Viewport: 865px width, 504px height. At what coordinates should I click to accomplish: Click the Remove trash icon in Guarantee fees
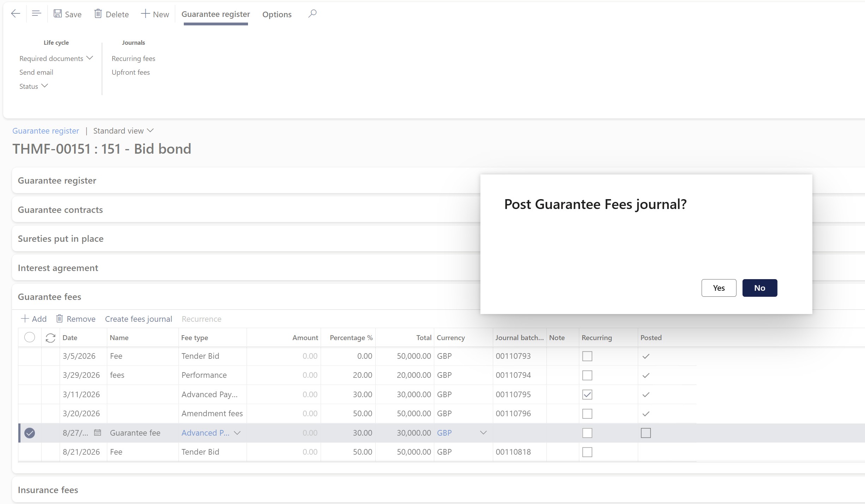tap(60, 319)
